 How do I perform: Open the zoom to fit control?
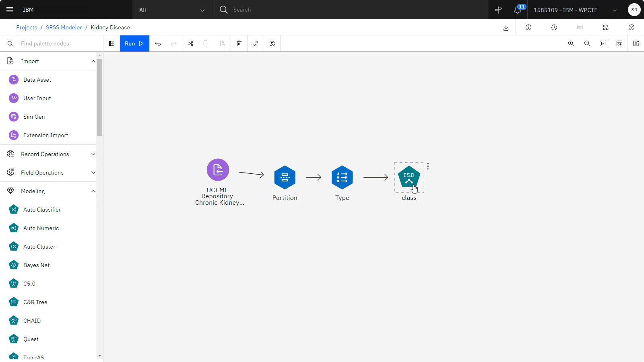(603, 43)
